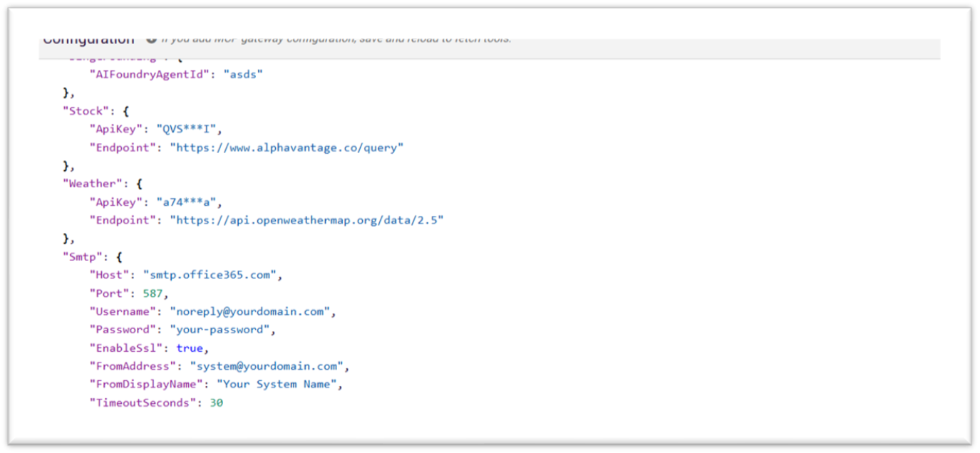Screen dimensions: 980x453
Task: Select the "your-password" value
Action: tap(220, 330)
